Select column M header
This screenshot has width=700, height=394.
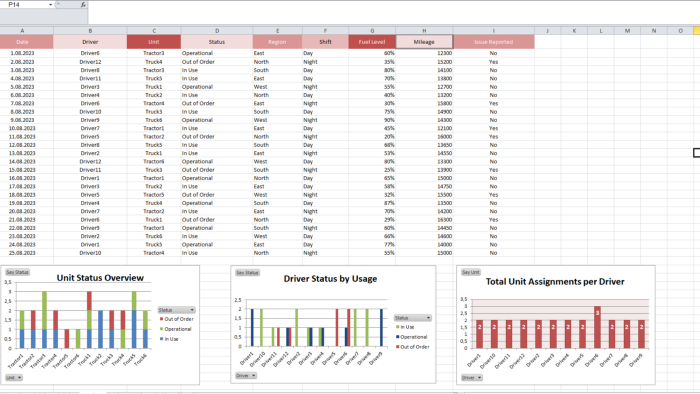[627, 30]
